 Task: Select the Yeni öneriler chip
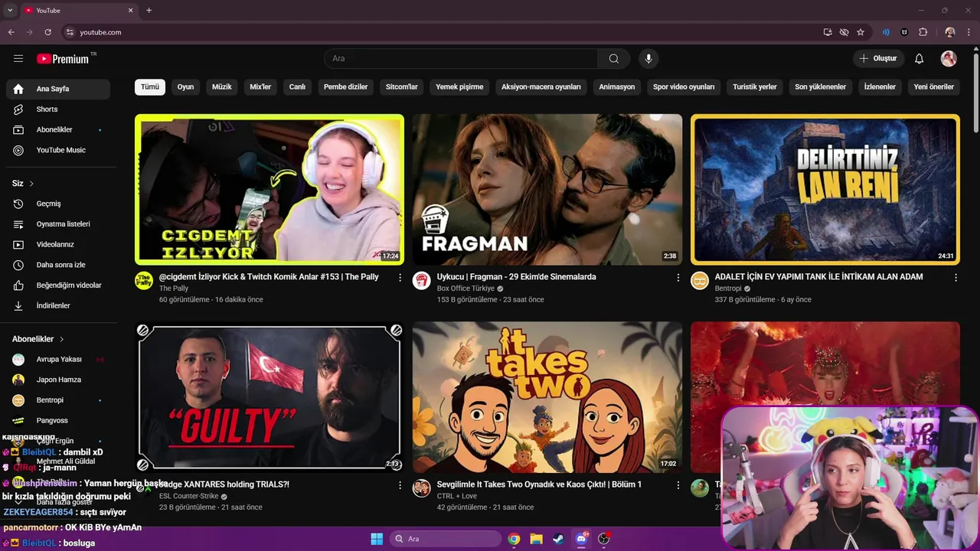click(x=933, y=86)
